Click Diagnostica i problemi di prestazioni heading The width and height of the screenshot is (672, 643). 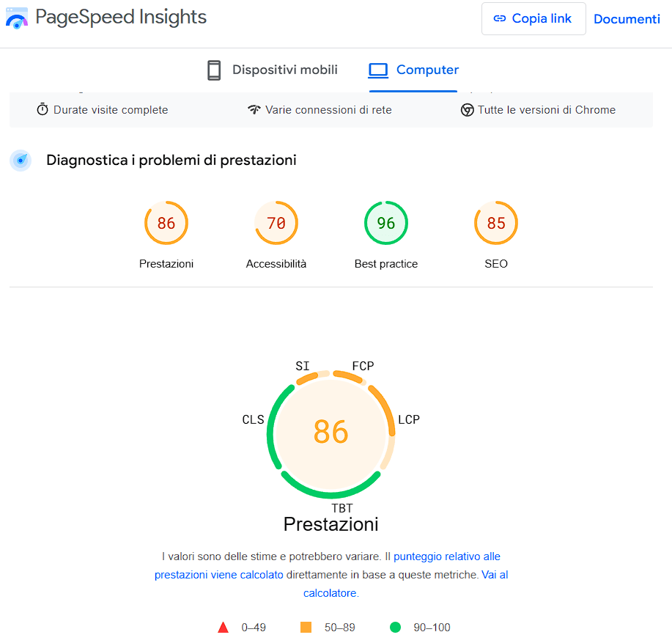coord(171,160)
